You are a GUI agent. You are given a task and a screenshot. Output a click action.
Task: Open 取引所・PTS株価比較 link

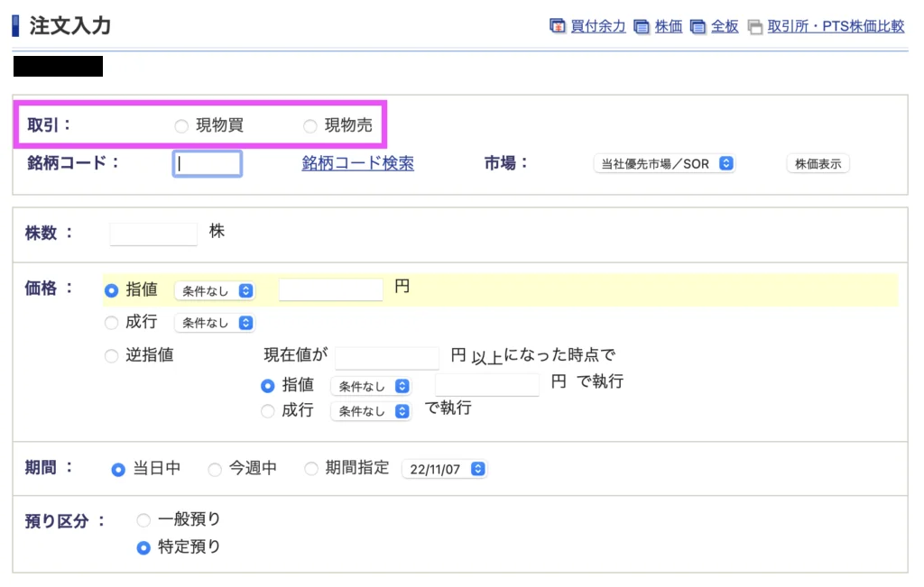tap(836, 26)
